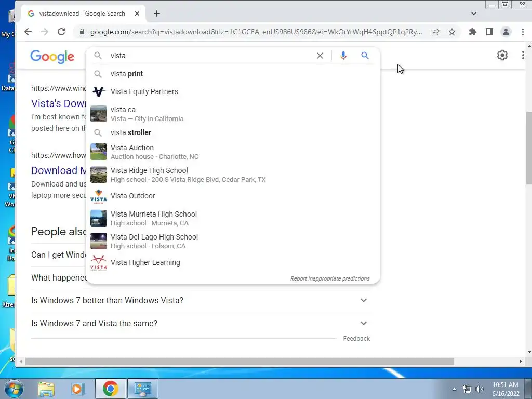Open the Vista's Down... search result
532x399 pixels.
[x=58, y=103]
